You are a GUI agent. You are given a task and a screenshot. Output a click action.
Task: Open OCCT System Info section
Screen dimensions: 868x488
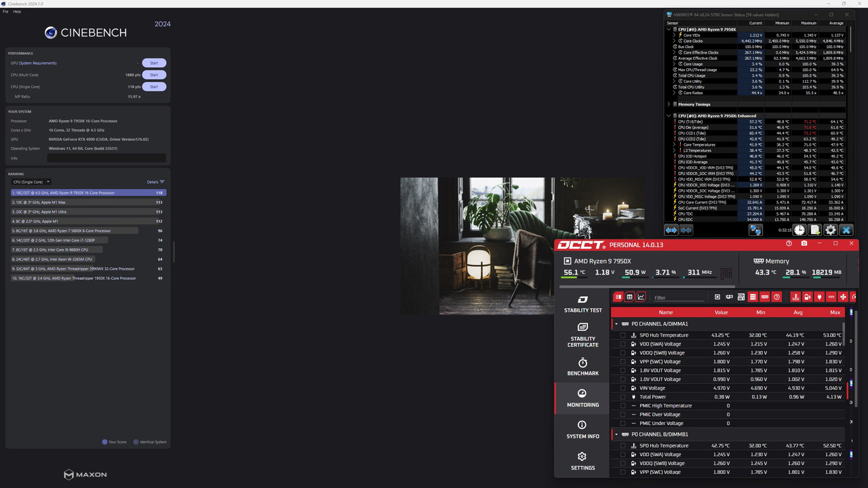(x=583, y=430)
